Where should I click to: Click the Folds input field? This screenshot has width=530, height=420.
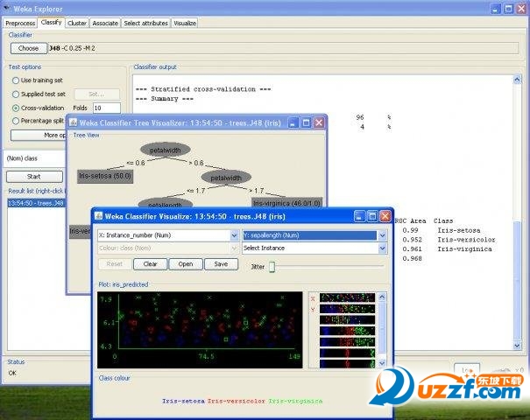tap(107, 108)
